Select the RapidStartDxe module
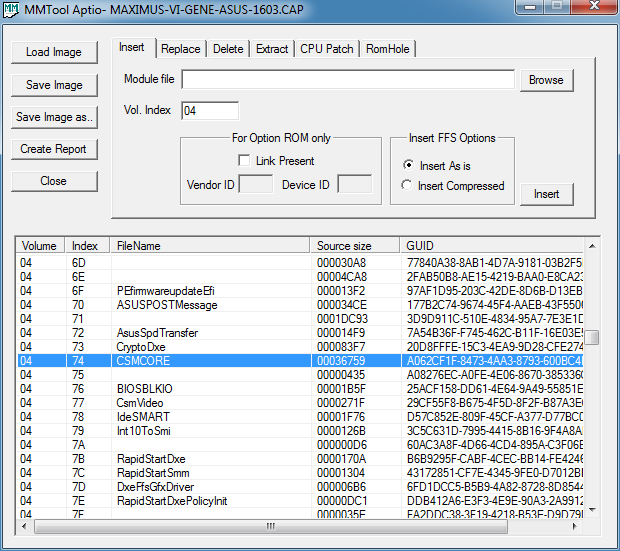This screenshot has height=551, width=620. (x=301, y=459)
